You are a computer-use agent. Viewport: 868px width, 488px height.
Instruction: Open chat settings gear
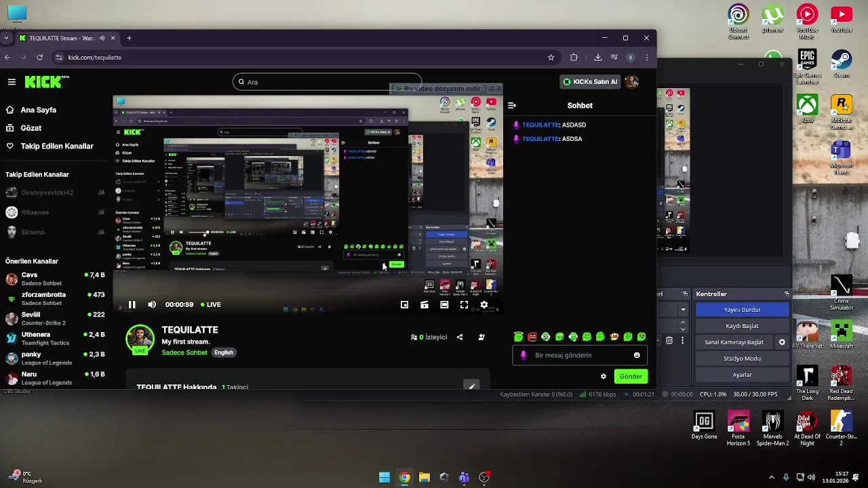[604, 377]
